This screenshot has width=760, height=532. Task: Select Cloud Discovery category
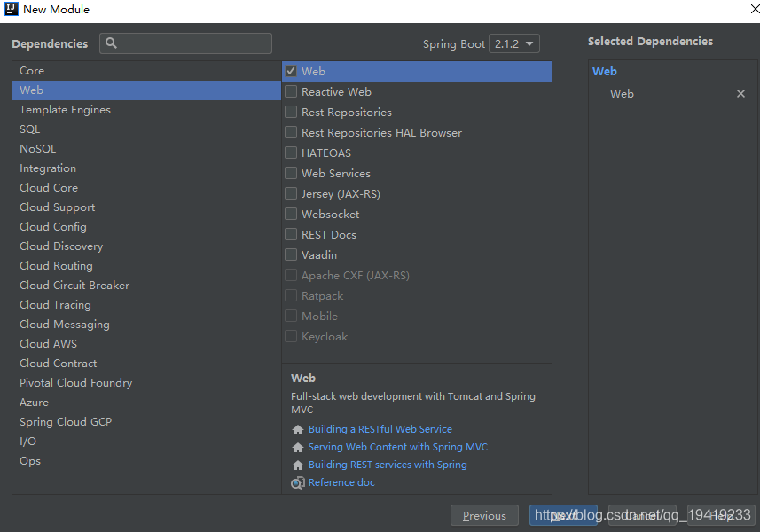[x=146, y=246]
